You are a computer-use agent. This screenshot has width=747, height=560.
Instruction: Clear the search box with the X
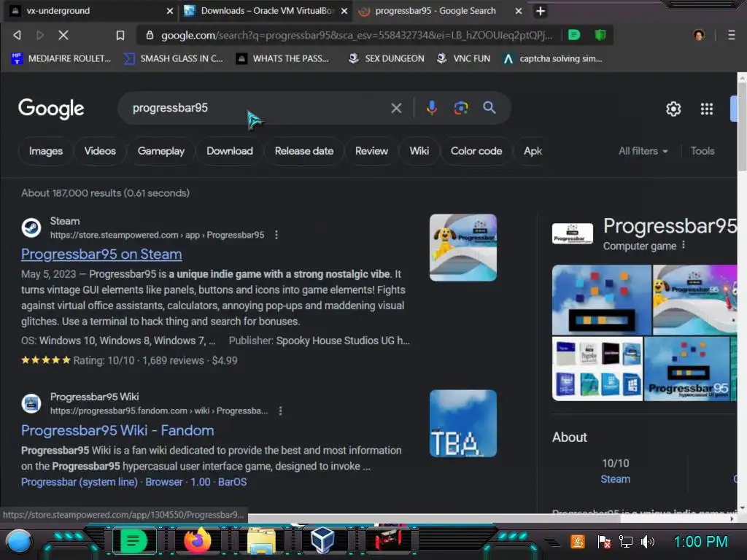point(396,108)
